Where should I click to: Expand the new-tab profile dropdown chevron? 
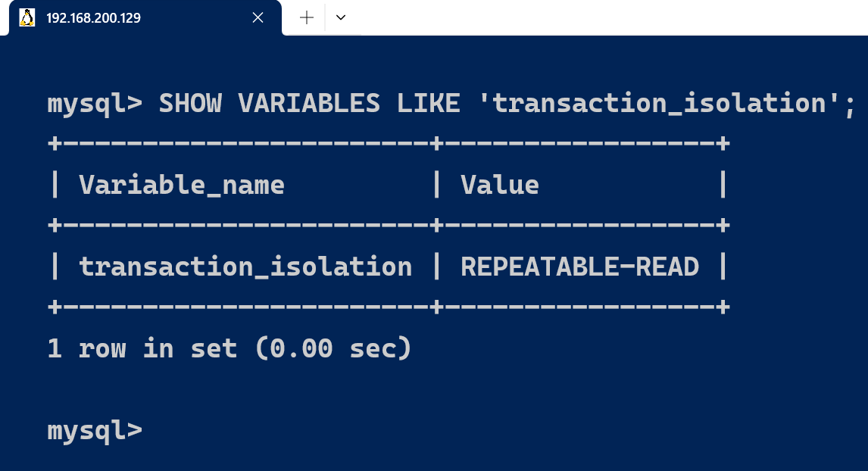tap(341, 17)
